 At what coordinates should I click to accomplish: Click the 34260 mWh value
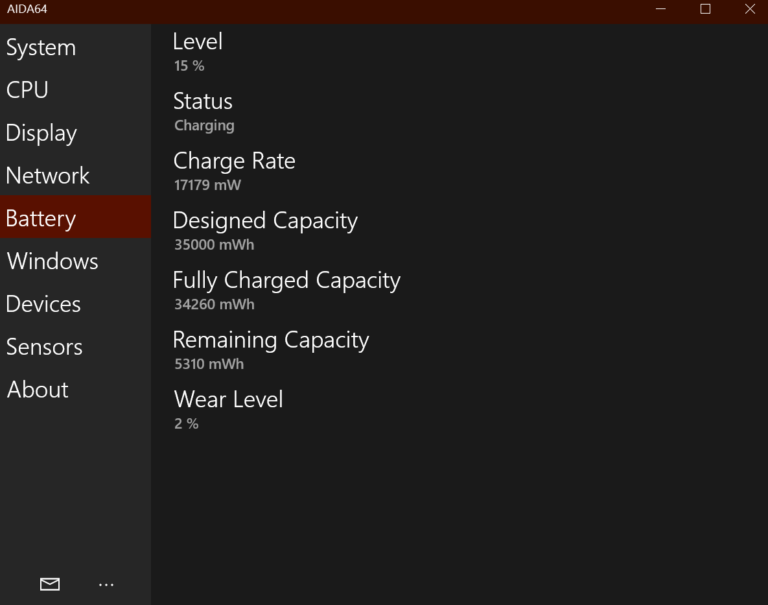tap(215, 305)
